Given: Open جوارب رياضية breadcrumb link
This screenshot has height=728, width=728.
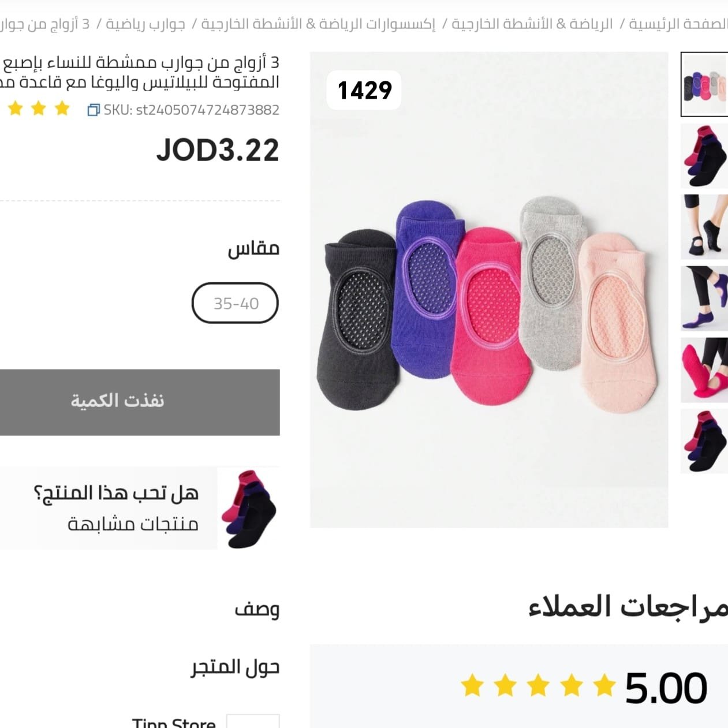Looking at the screenshot, I should coord(145,24).
